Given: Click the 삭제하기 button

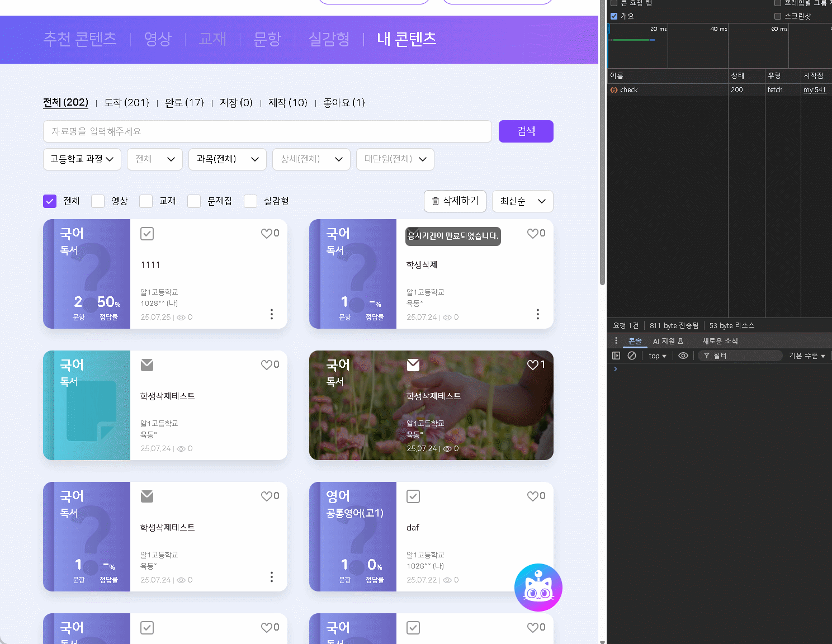Looking at the screenshot, I should click(455, 201).
